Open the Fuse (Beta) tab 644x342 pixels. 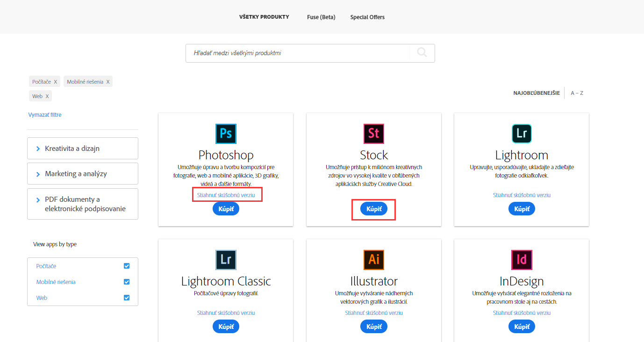pyautogui.click(x=321, y=17)
